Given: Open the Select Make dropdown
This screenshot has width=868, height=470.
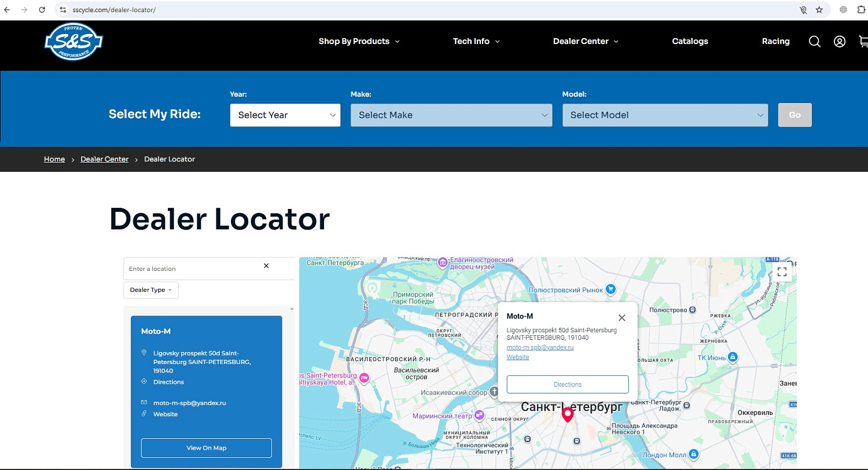Looking at the screenshot, I should 451,115.
